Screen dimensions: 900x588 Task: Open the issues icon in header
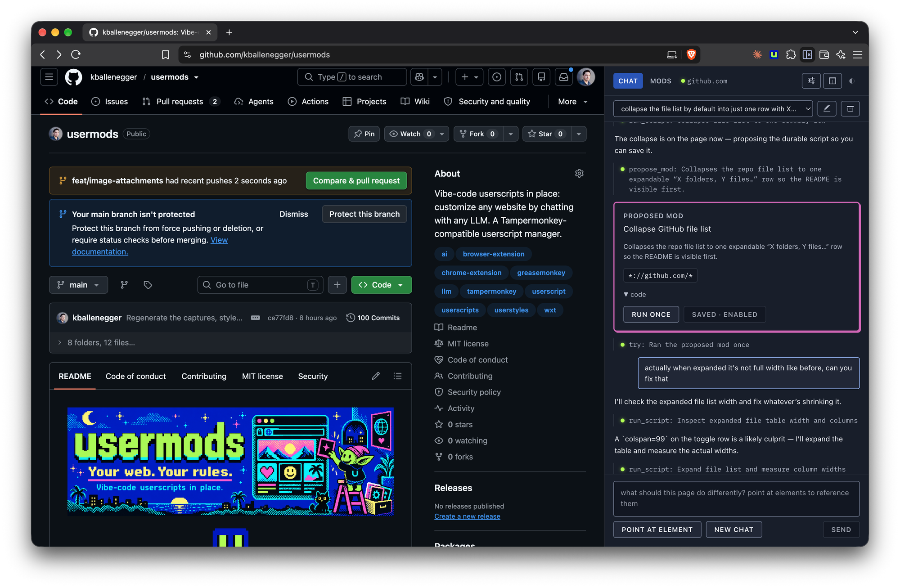[497, 77]
